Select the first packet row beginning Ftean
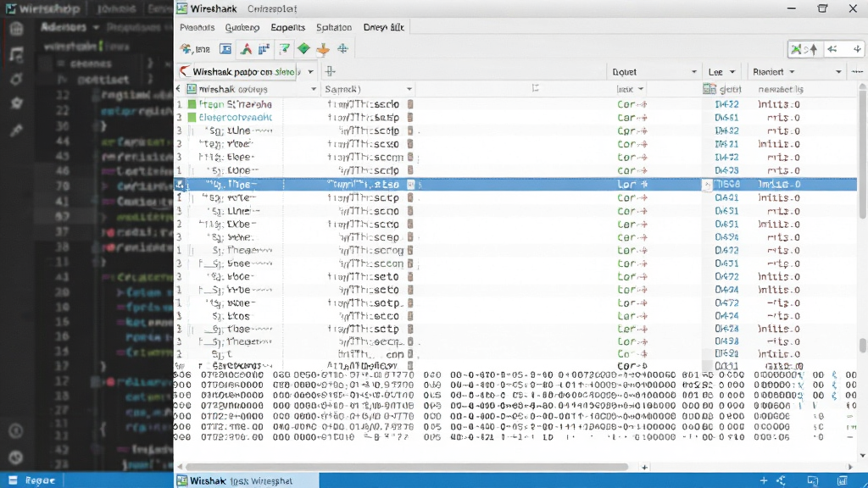Screen dimensions: 868x488 click(x=516, y=104)
